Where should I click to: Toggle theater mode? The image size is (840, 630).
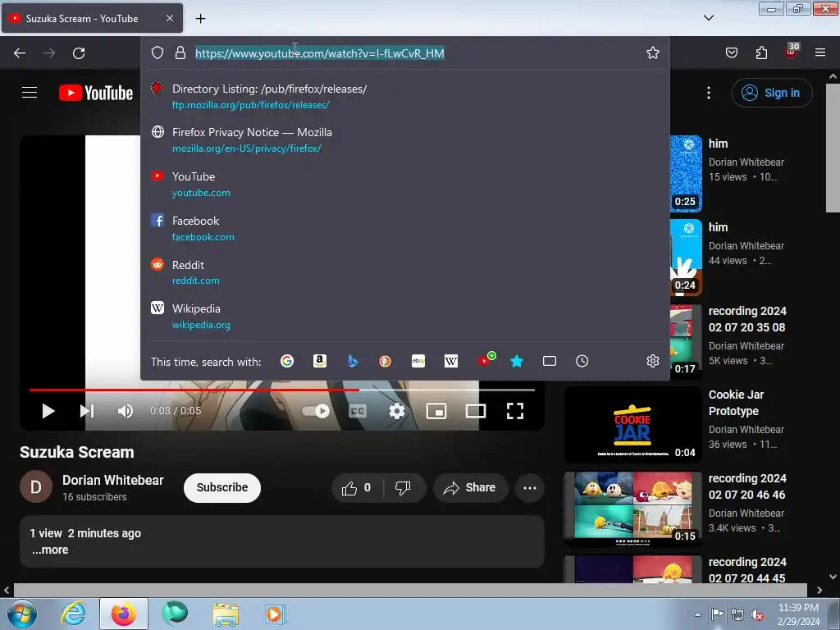click(476, 411)
